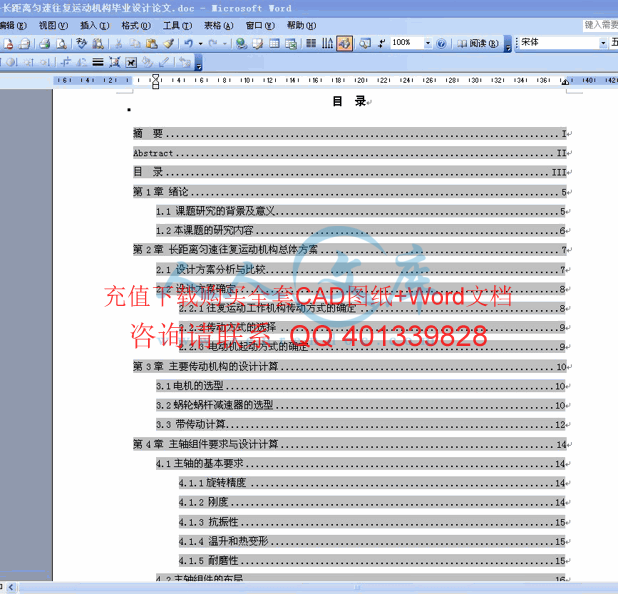Select the Set Transparent Color tool
Image resolution: width=618 pixels, height=594 pixels.
[x=164, y=62]
